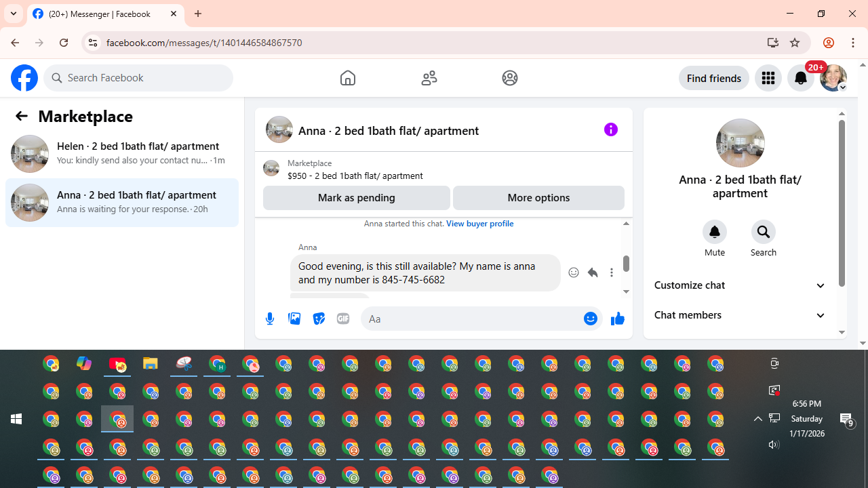
Task: Select the Messenger Facebook browser tab
Action: click(106, 14)
